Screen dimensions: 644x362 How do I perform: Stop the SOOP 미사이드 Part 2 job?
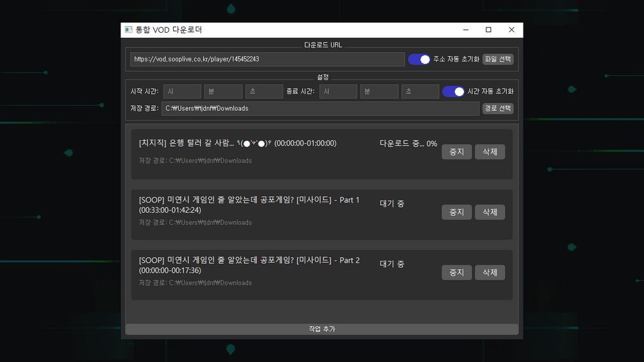tap(457, 272)
